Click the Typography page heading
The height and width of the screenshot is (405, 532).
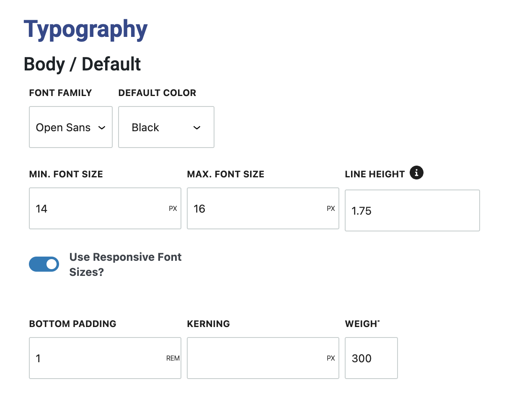point(86,29)
